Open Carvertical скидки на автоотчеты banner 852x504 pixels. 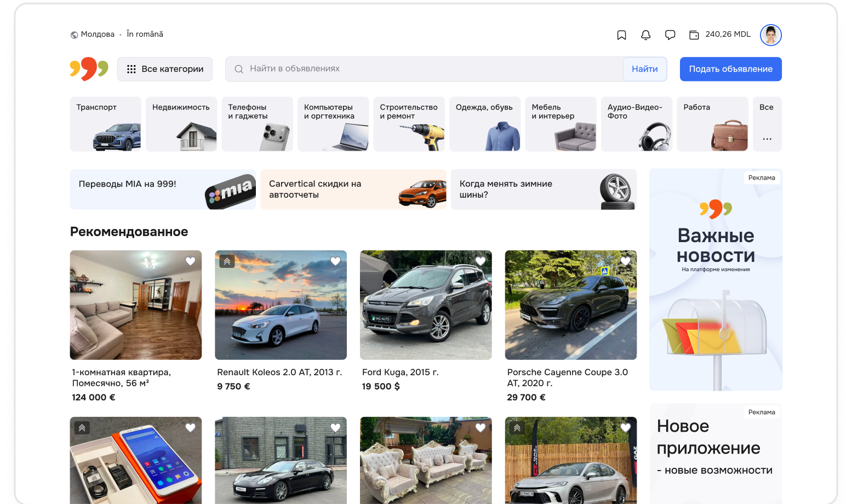click(353, 190)
